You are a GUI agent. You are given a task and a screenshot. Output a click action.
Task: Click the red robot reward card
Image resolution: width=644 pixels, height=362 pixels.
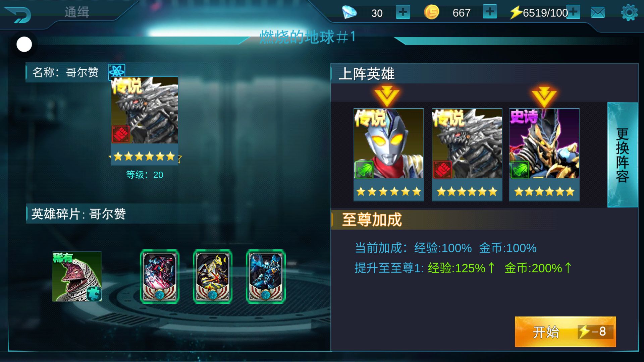point(160,277)
